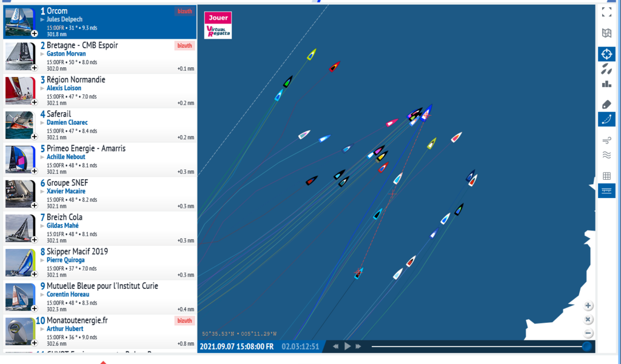Image resolution: width=621 pixels, height=364 pixels.
Task: Expand Damien Cloarec details arrow
Action: click(x=42, y=123)
